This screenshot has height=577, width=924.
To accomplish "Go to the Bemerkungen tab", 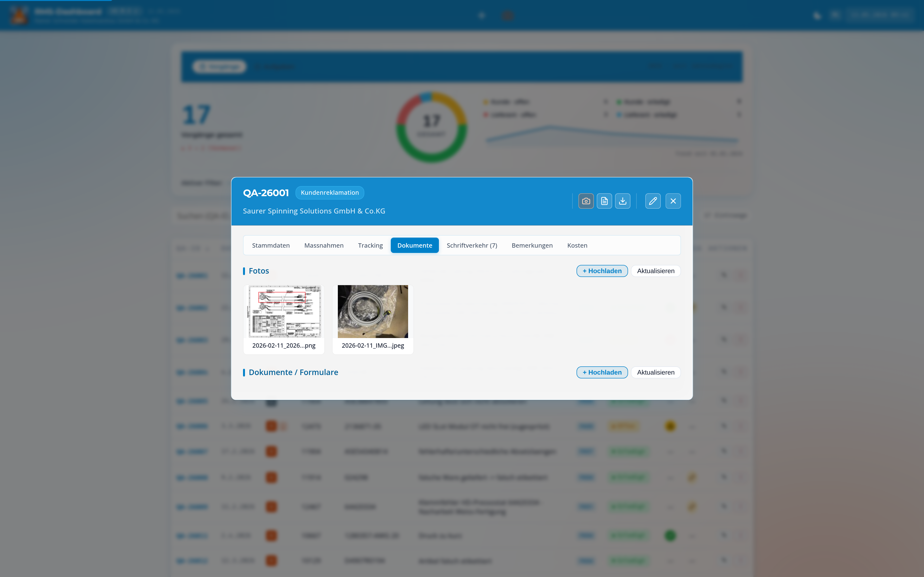I will (532, 245).
